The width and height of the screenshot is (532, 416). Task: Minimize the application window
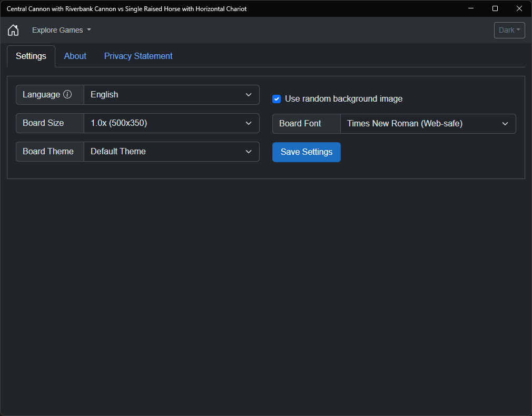(x=471, y=8)
